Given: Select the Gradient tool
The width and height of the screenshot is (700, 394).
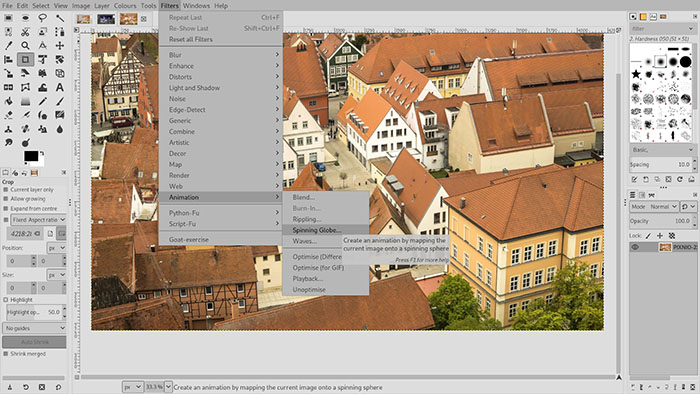Looking at the screenshot, I should click(25, 101).
